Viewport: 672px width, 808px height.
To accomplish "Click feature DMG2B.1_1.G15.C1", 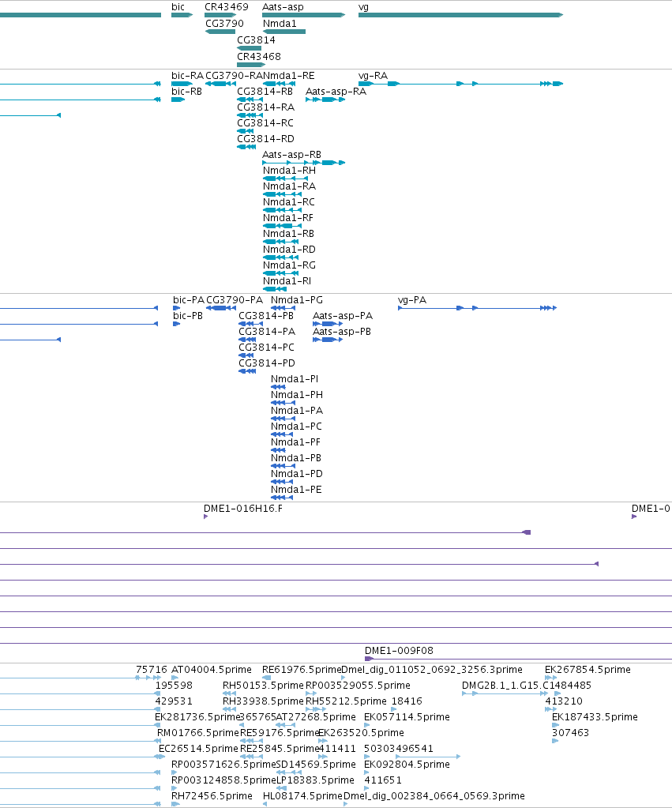I will [505, 693].
